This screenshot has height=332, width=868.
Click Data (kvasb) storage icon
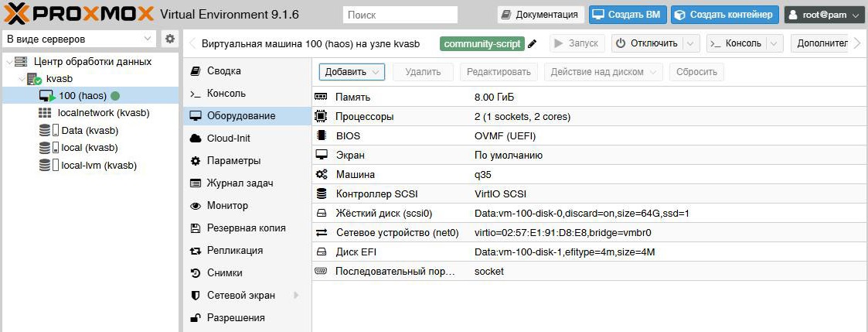tap(49, 131)
